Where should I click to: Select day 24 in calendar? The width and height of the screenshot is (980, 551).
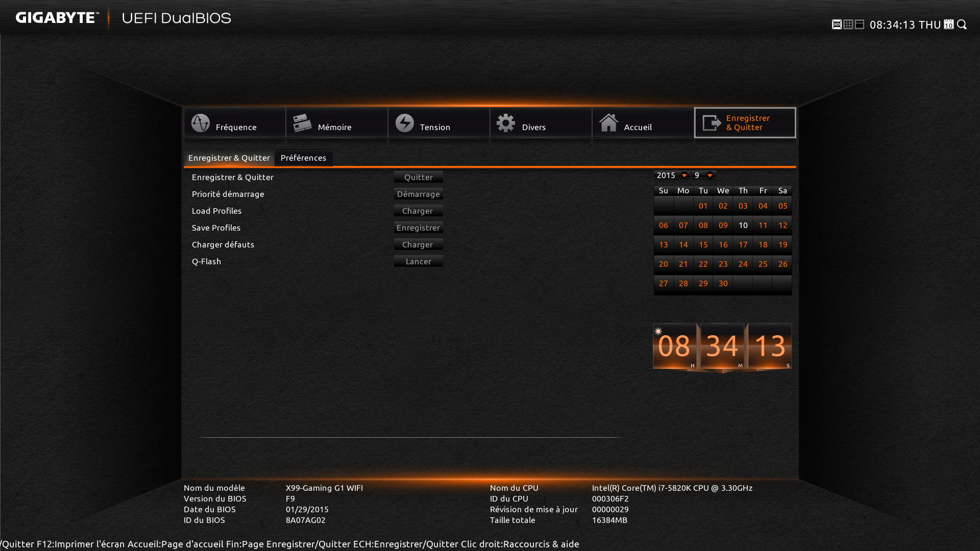coord(743,264)
